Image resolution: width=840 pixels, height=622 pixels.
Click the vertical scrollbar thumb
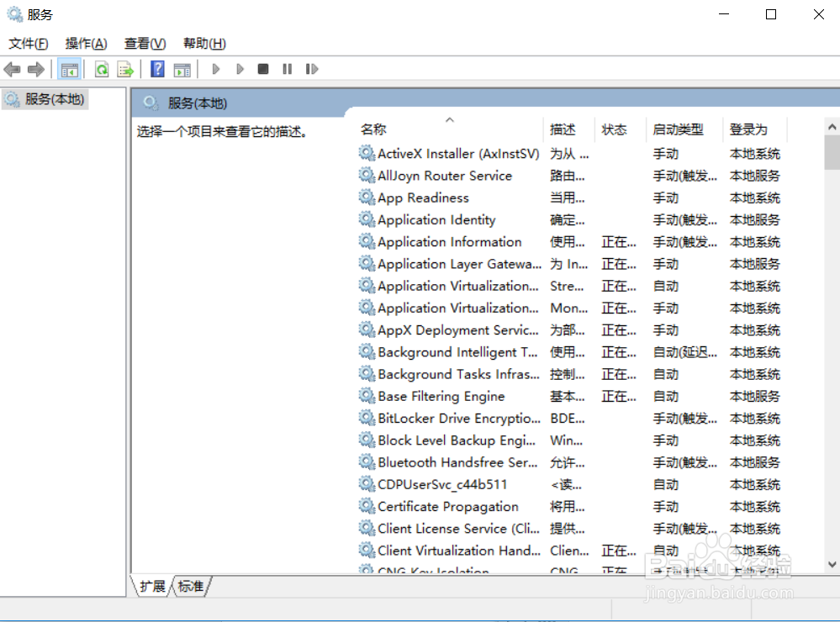pyautogui.click(x=832, y=153)
